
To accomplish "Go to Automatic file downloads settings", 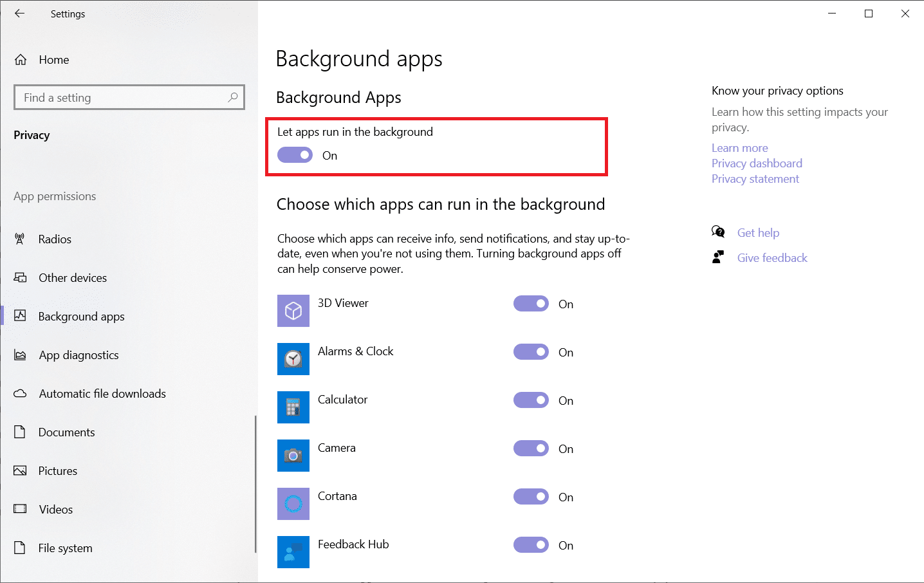I will tap(102, 394).
